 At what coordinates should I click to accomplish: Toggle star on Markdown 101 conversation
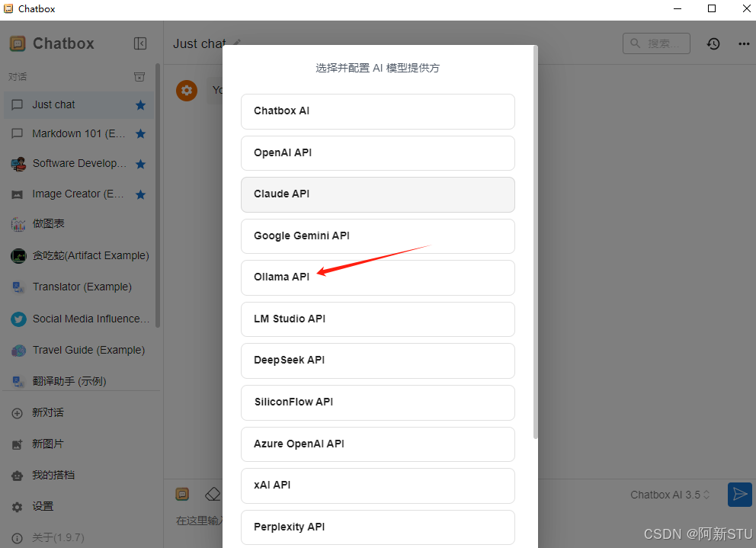pyautogui.click(x=140, y=133)
